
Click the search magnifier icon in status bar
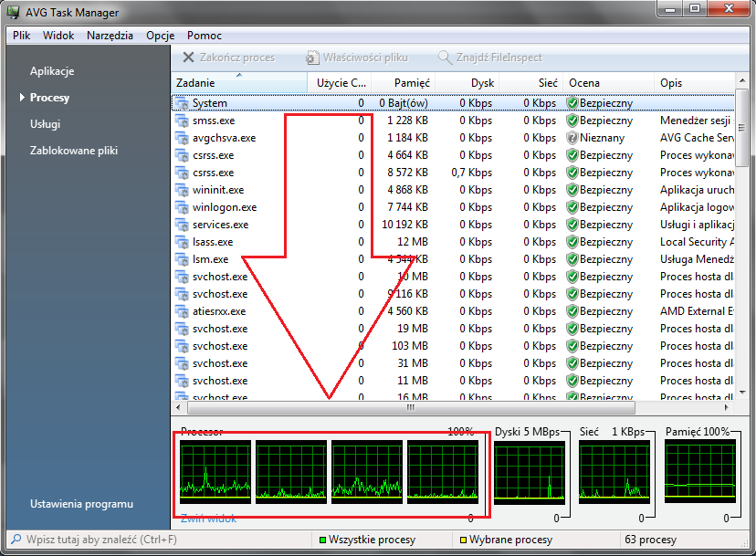click(x=16, y=540)
